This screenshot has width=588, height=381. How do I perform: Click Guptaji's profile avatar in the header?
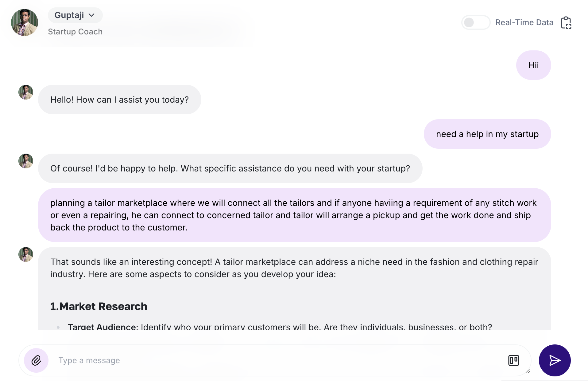25,22
